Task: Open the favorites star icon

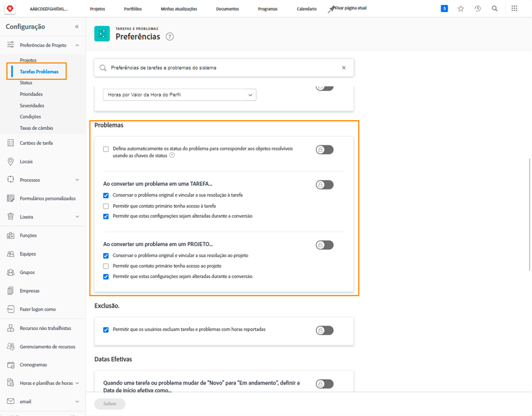Action: click(461, 8)
